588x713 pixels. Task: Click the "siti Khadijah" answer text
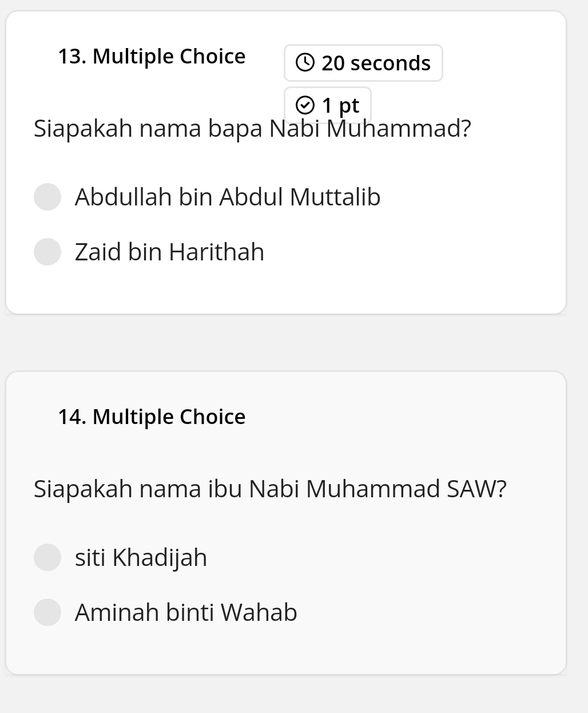141,557
